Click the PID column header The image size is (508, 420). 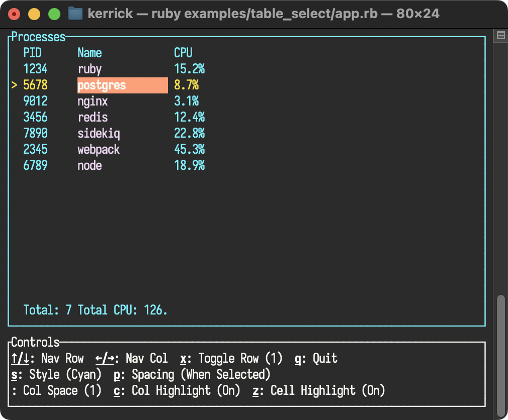(32, 53)
